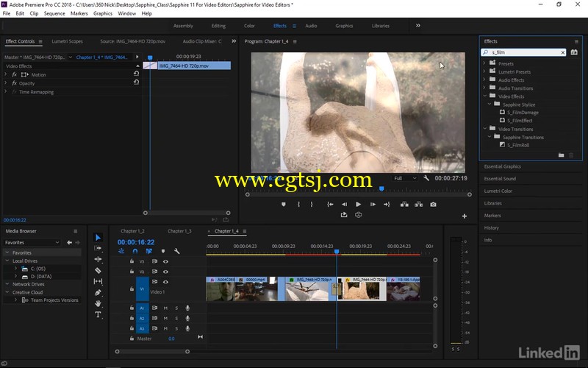Open timeline display settings wrench
This screenshot has width=588, height=368.
coord(176,251)
